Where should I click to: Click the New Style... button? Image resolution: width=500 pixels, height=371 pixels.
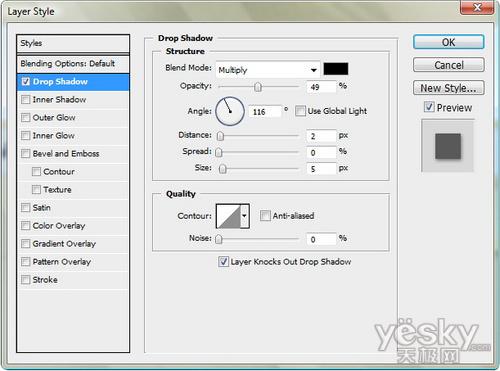coord(449,88)
